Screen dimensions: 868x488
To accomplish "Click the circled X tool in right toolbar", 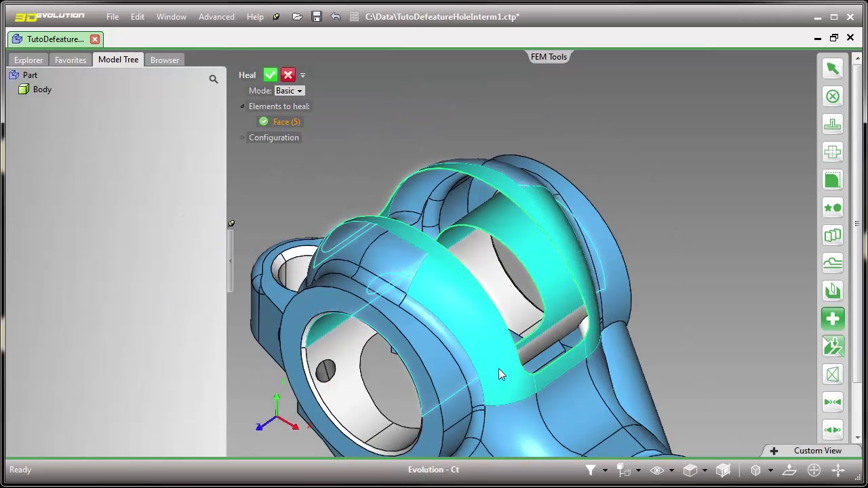I will pos(833,96).
